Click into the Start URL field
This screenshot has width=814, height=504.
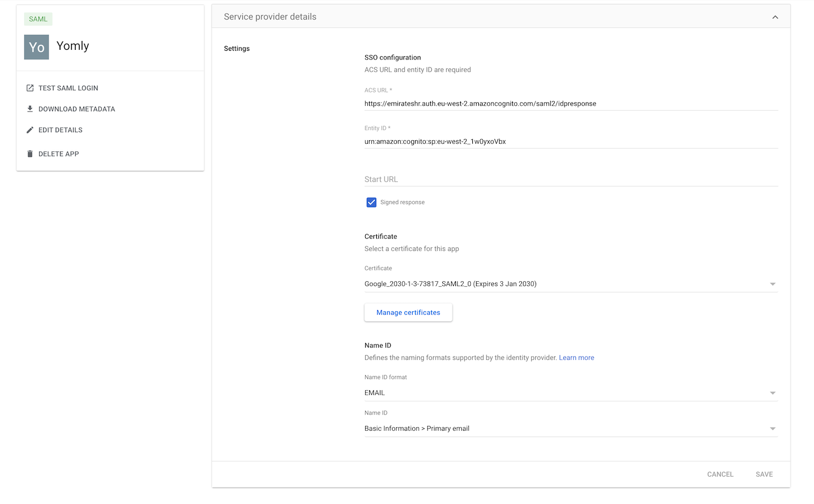(571, 179)
